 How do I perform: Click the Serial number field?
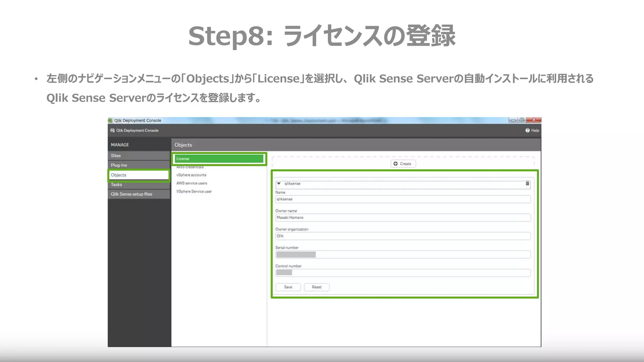[x=403, y=255]
